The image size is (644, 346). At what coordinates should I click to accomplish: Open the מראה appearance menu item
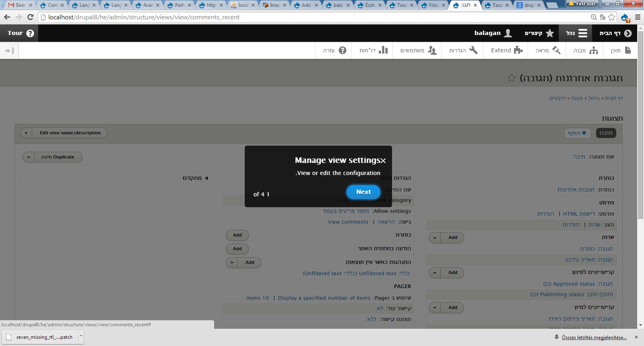548,50
